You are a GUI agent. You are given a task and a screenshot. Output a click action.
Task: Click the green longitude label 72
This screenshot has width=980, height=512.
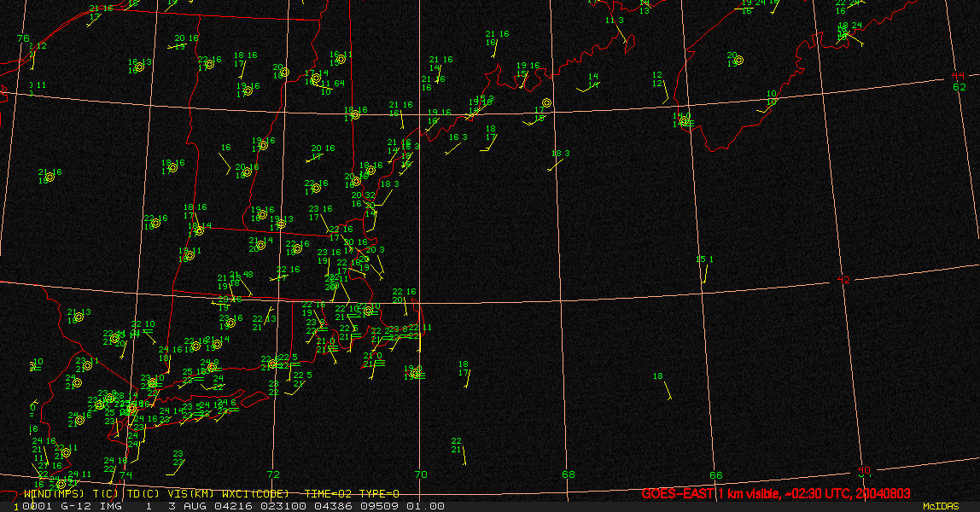click(x=273, y=474)
